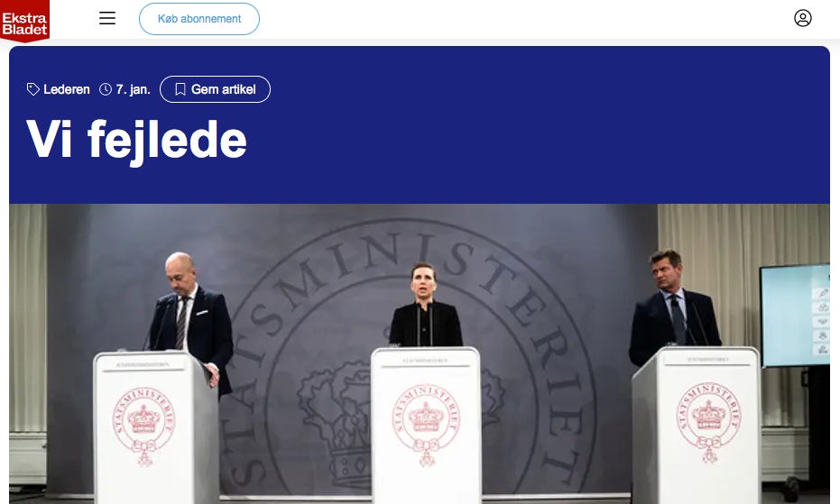Click the woman speaking at center podium

coord(425,306)
